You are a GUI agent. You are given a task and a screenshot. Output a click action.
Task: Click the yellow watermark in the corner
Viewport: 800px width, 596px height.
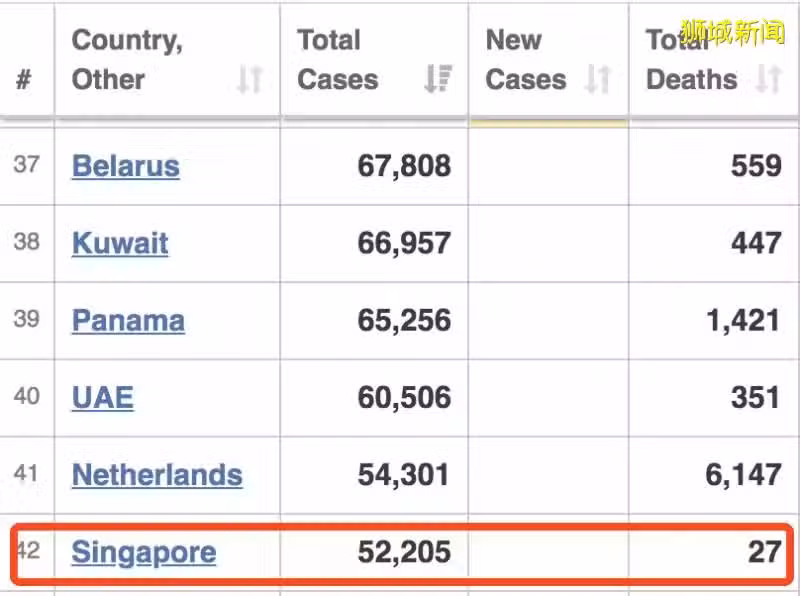coord(732,32)
